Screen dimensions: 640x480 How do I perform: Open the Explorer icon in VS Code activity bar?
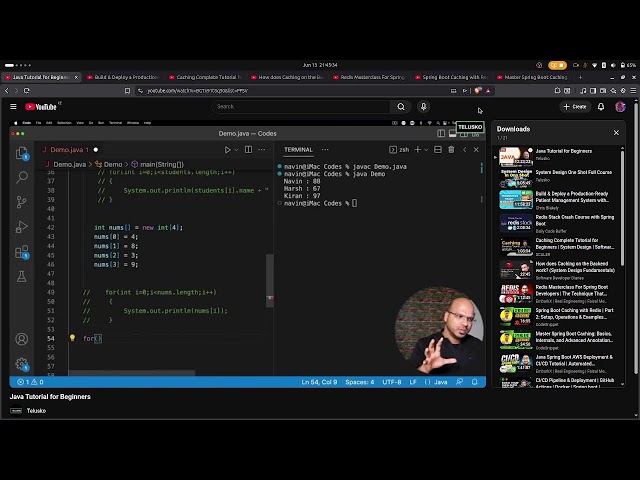(22, 153)
